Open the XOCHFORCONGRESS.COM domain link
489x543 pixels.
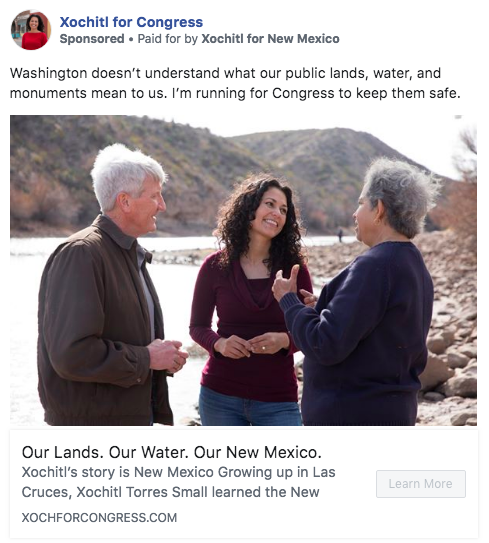point(99,518)
